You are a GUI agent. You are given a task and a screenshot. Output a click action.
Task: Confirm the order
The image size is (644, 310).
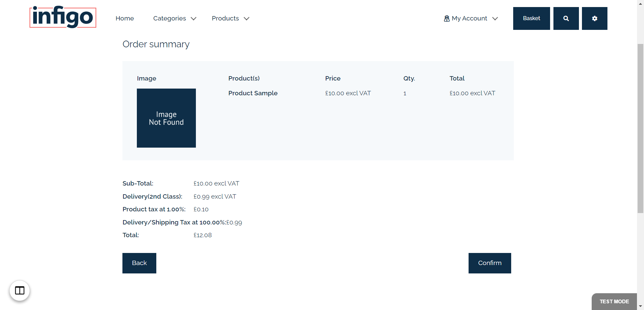[490, 263]
